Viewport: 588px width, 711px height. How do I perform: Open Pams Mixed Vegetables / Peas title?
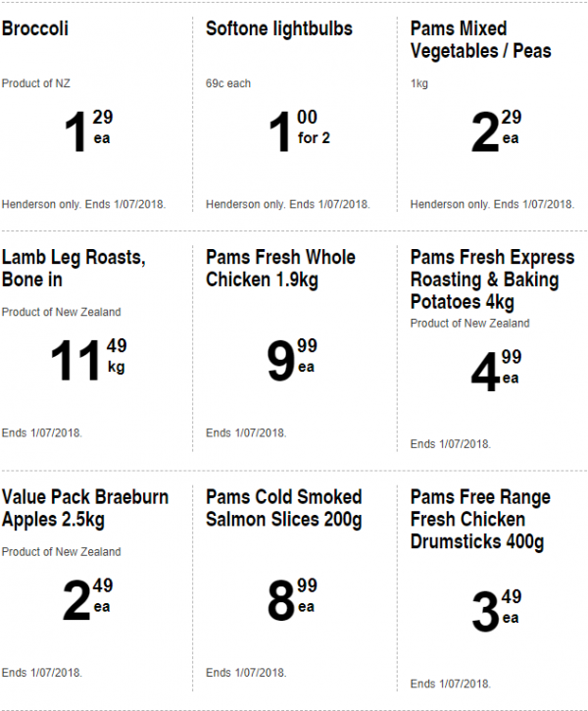tap(480, 40)
